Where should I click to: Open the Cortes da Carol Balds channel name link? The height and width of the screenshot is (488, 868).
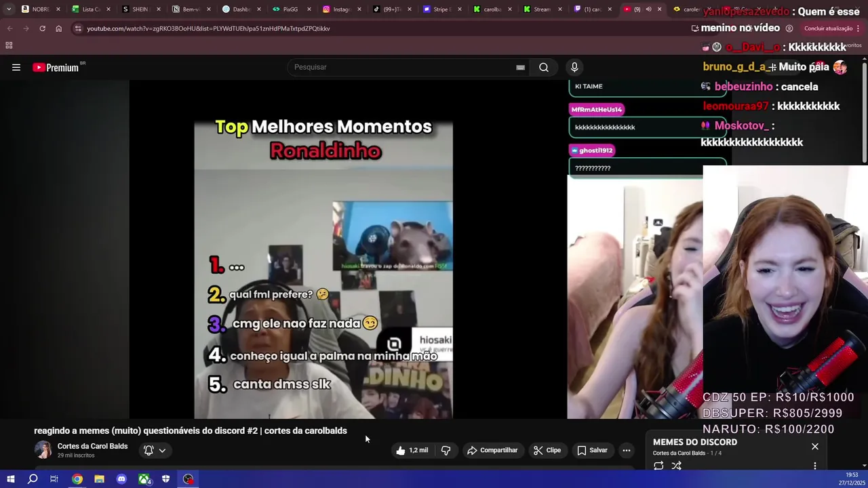click(x=92, y=446)
